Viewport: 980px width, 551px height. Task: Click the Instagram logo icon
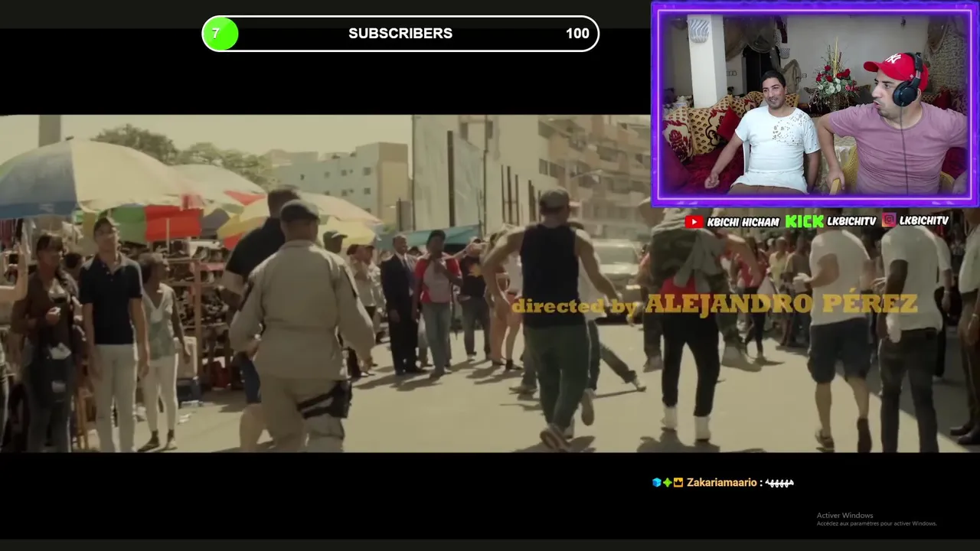click(889, 220)
